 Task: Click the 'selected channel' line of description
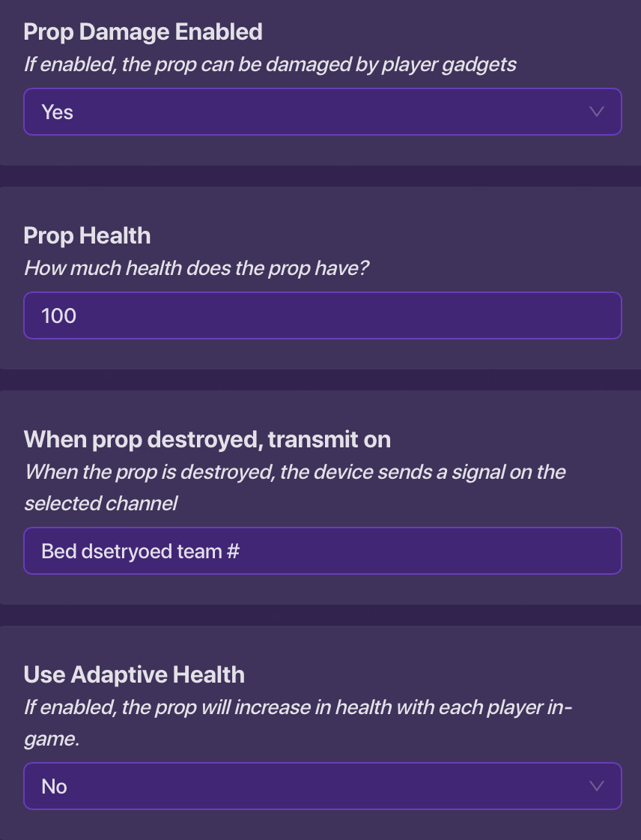pyautogui.click(x=100, y=503)
